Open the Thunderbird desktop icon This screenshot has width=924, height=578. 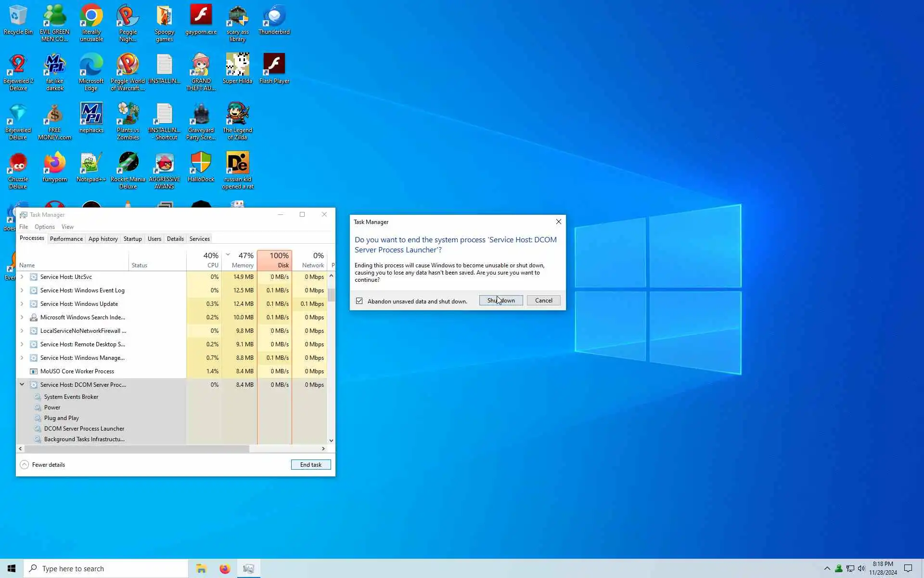click(x=274, y=19)
